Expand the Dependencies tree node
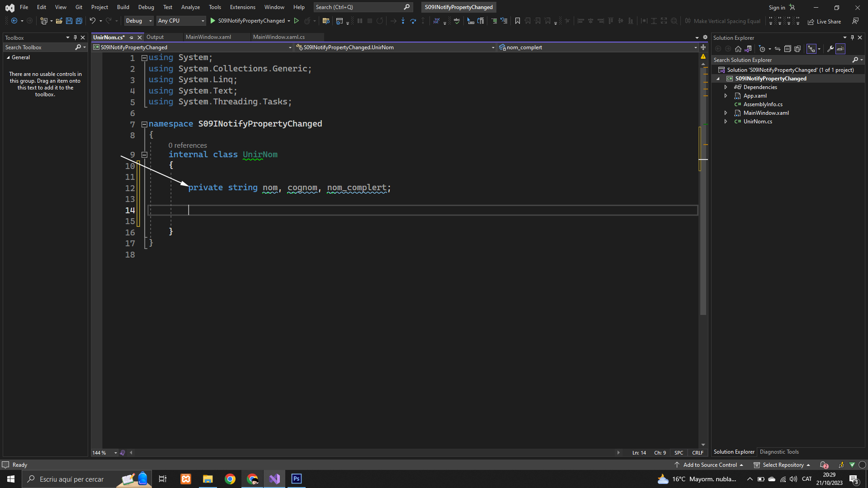The height and width of the screenshot is (488, 868). (x=726, y=87)
